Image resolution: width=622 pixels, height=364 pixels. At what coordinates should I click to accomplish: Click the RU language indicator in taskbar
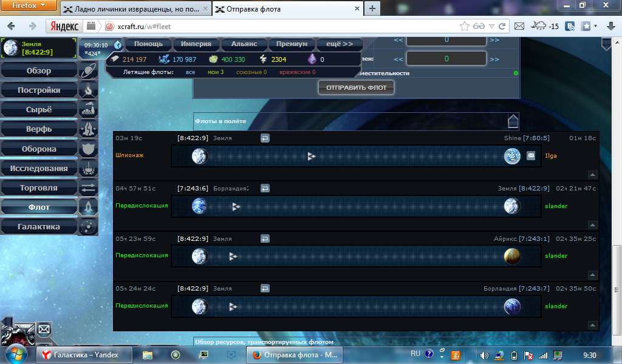pos(415,354)
